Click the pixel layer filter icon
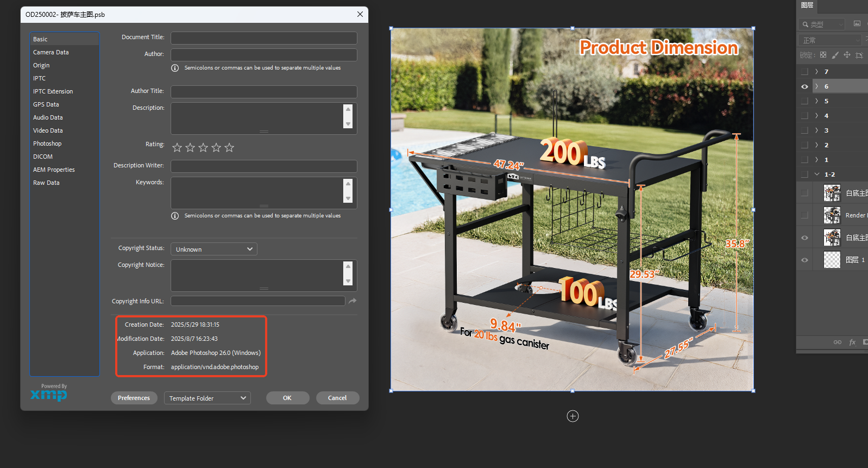The width and height of the screenshot is (868, 468). (857, 24)
